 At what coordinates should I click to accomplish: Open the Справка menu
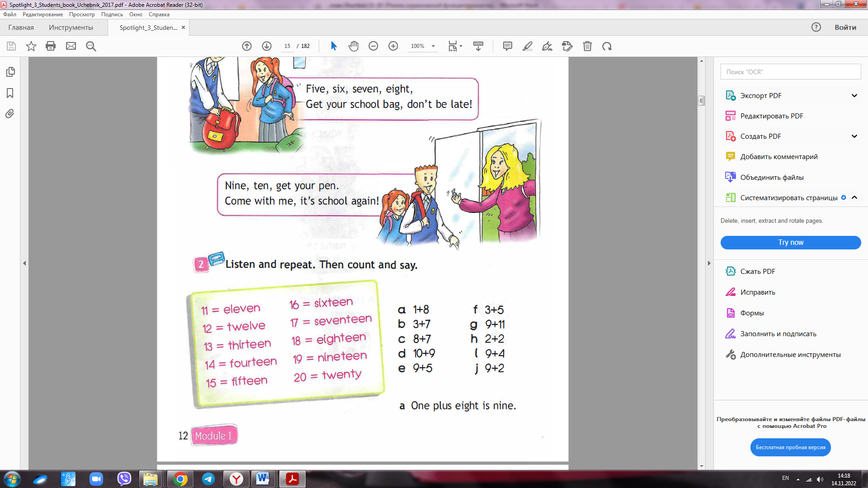coord(159,14)
